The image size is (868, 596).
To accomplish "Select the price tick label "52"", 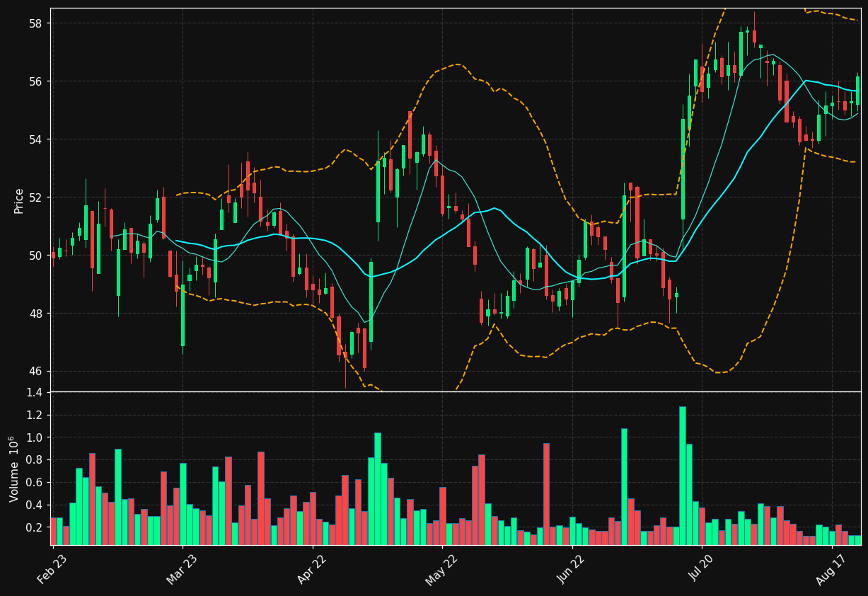I will (36, 197).
